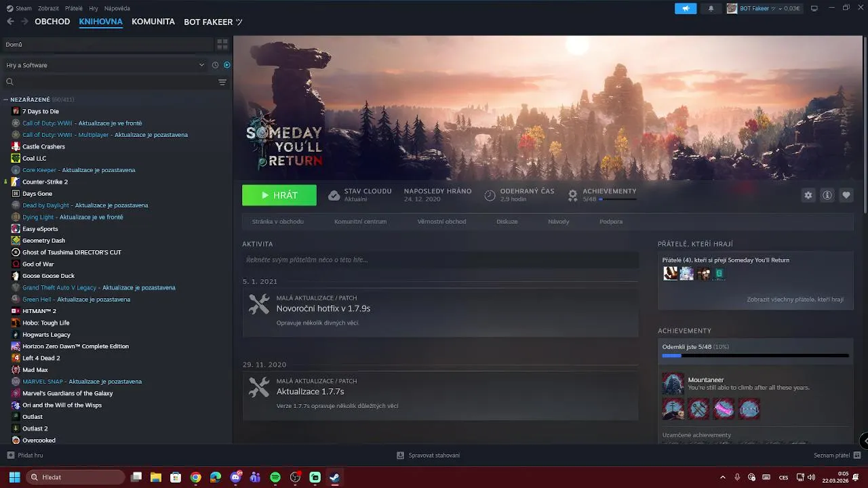The image size is (868, 488).
Task: Click Zobrazit všechny přátele, kteří hrají
Action: [x=795, y=299]
